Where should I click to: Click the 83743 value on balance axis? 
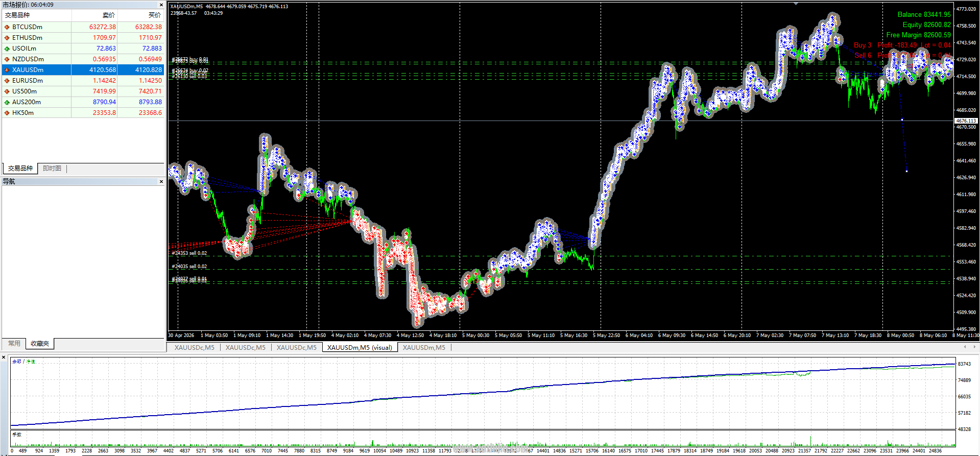coord(964,364)
